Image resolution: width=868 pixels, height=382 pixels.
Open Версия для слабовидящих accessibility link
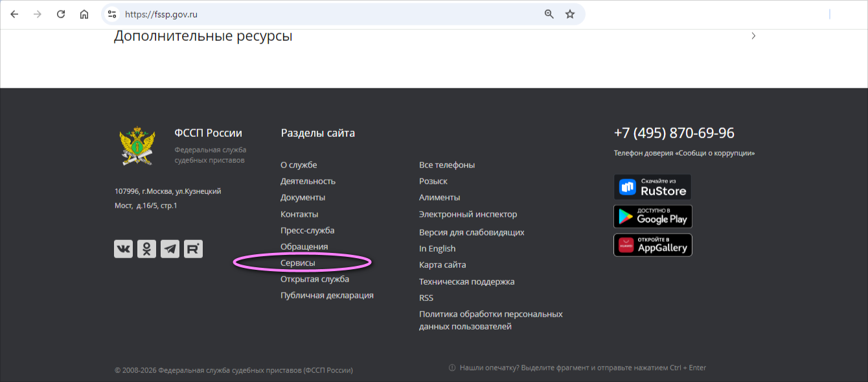click(x=472, y=232)
